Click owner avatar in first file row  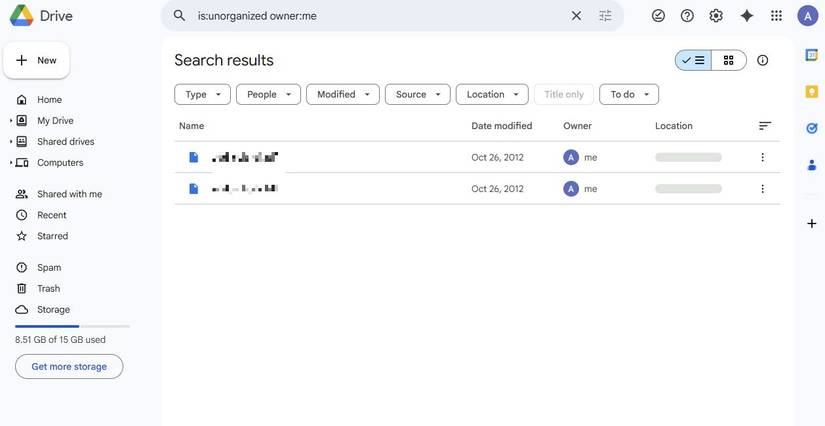[x=571, y=157]
